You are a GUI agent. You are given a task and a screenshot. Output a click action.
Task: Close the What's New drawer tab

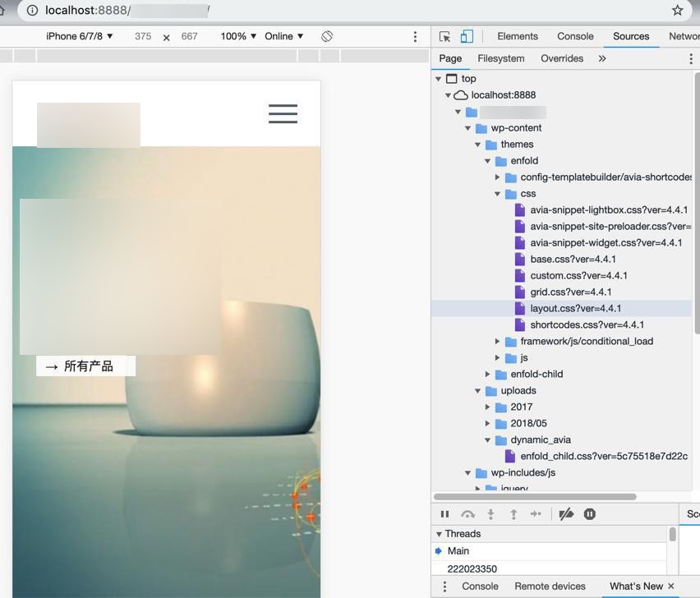click(670, 586)
